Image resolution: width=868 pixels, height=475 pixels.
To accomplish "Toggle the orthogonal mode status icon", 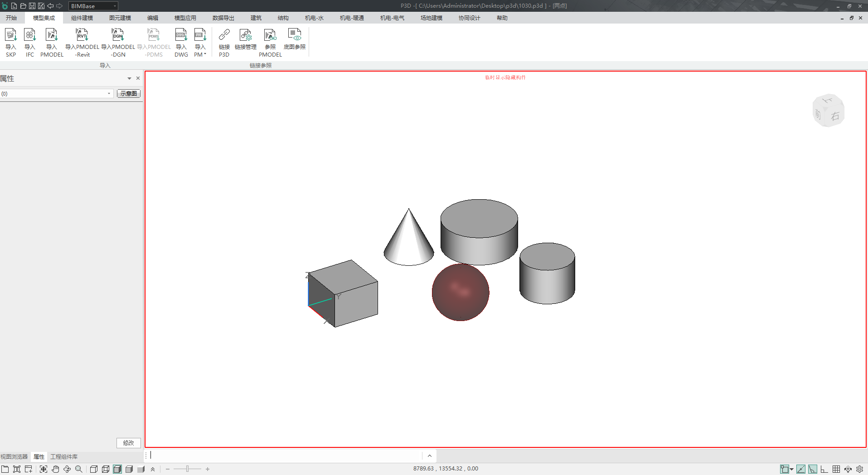I will [824, 469].
